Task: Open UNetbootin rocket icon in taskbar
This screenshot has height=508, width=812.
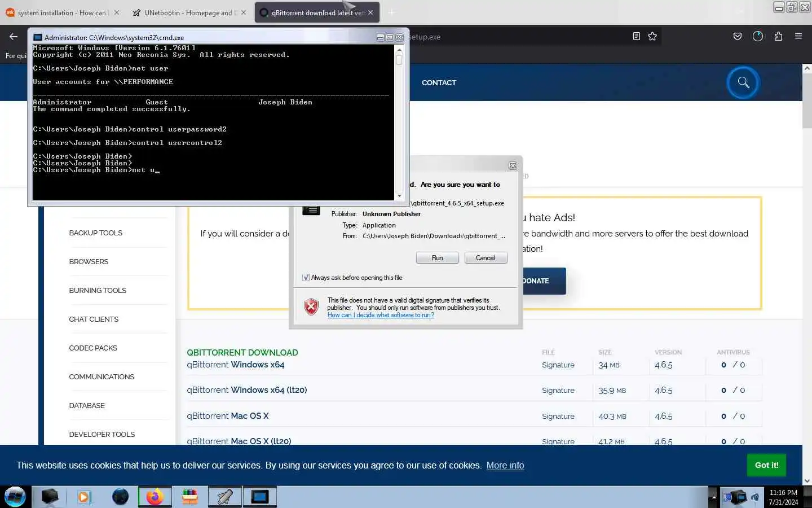Action: (x=225, y=497)
